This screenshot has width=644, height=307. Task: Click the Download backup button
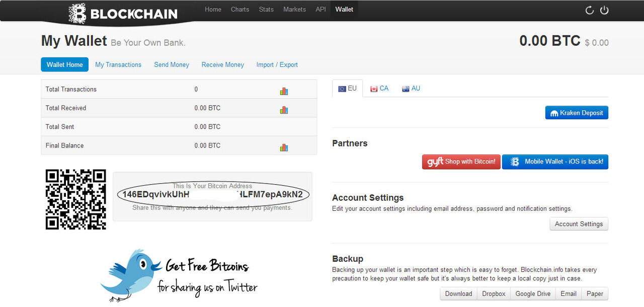click(458, 293)
